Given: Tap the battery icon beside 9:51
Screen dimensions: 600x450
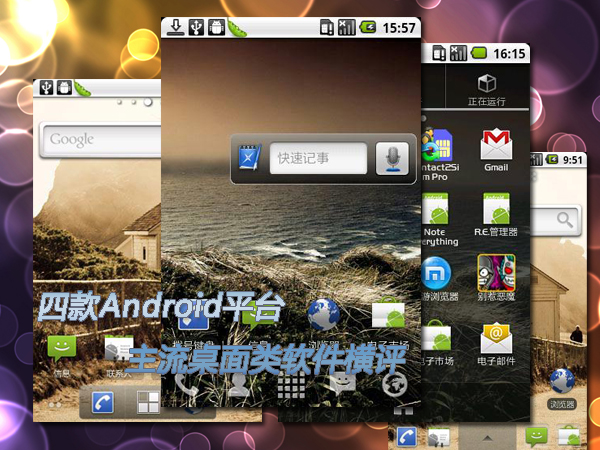Looking at the screenshot, I should [552, 159].
